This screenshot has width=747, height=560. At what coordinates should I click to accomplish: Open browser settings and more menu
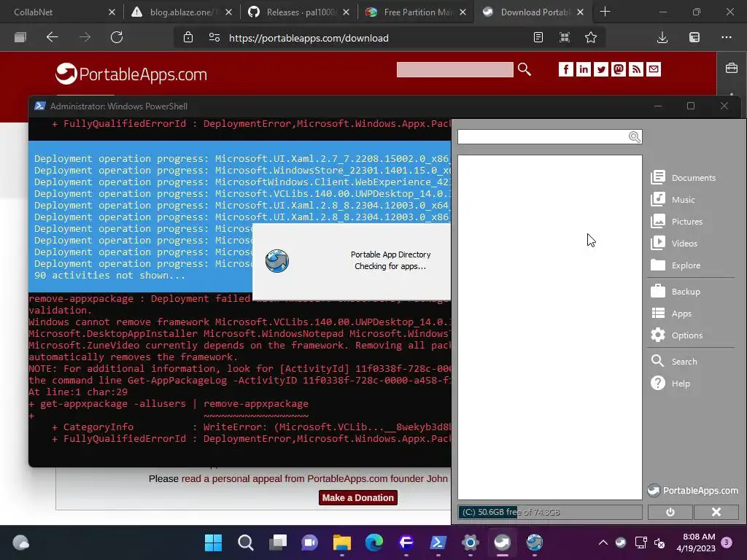(727, 38)
